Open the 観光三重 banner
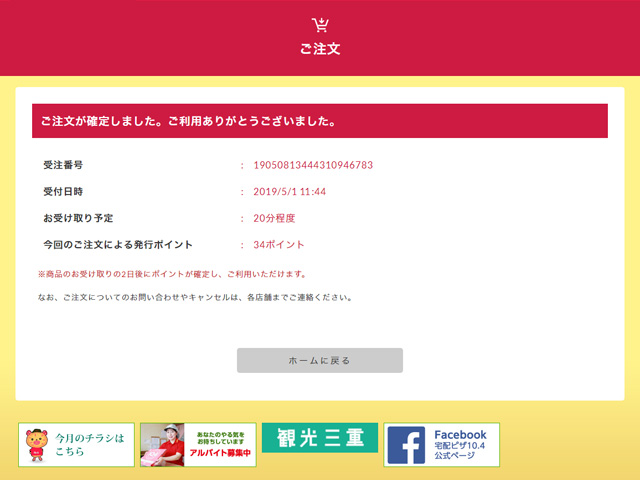The width and height of the screenshot is (640, 480). (320, 438)
